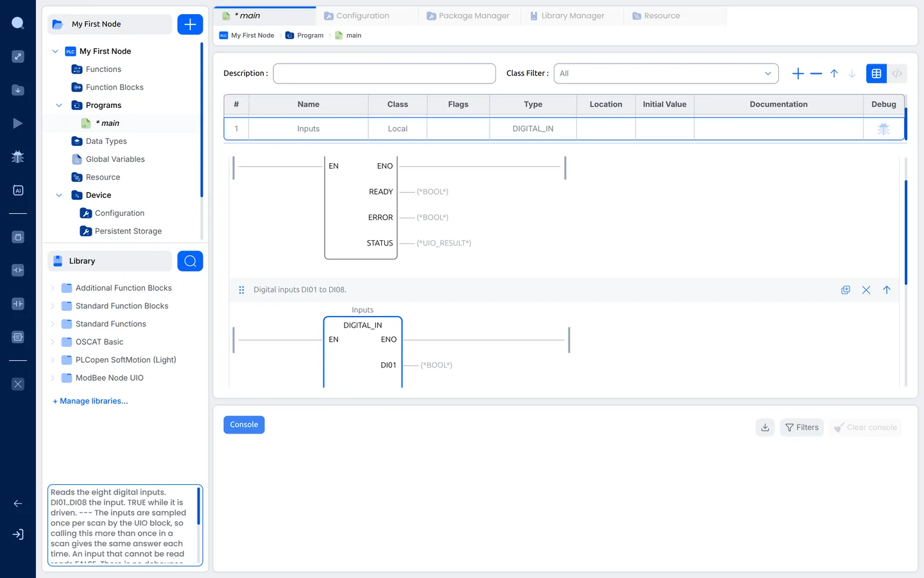This screenshot has height=578, width=924.
Task: Collapse the My First Node tree
Action: [x=55, y=51]
